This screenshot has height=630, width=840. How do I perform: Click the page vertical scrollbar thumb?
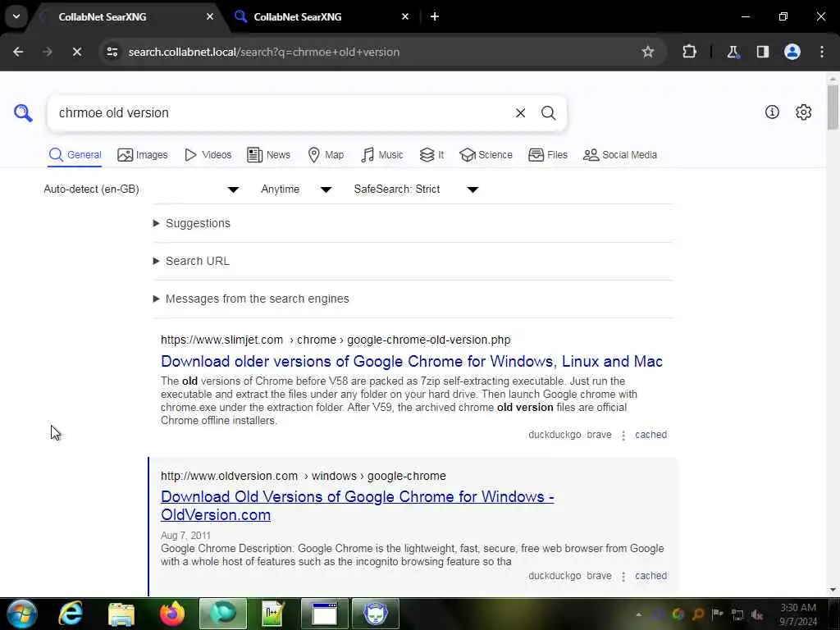click(x=833, y=107)
